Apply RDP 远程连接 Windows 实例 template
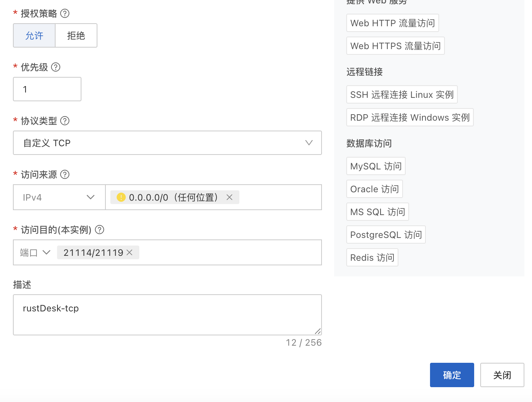This screenshot has width=532, height=402. (410, 117)
